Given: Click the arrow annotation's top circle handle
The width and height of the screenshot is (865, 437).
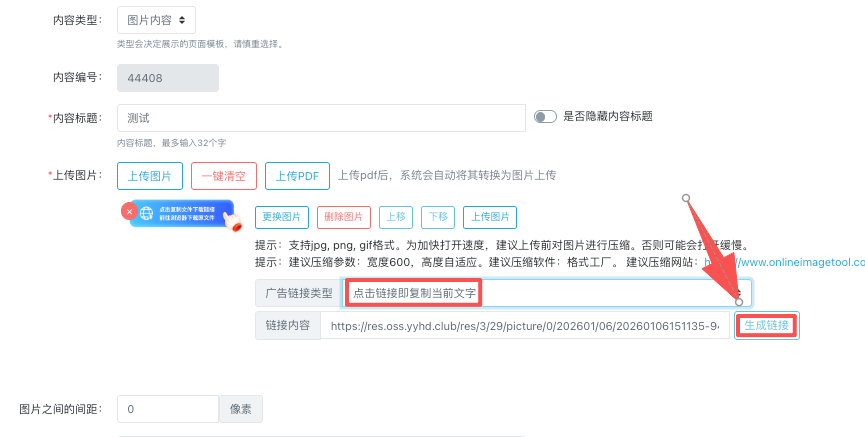Looking at the screenshot, I should (686, 198).
